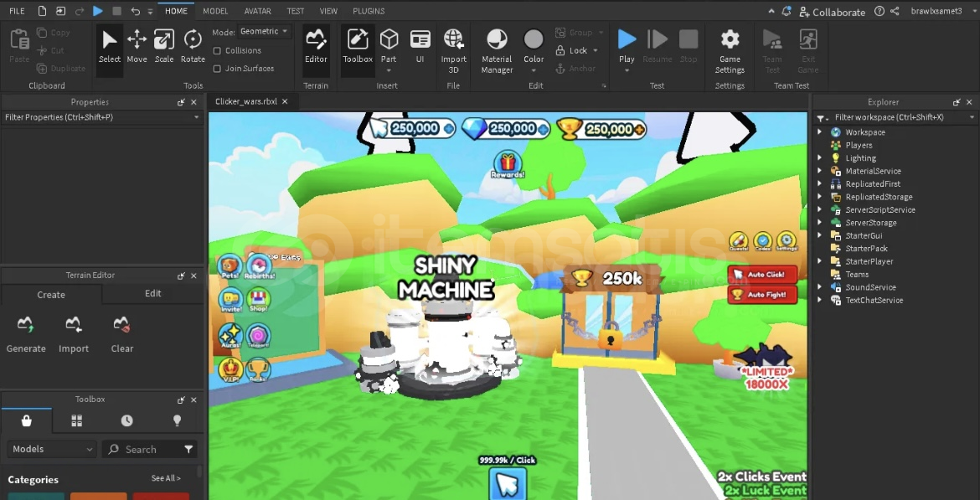Viewport: 980px width, 500px height.
Task: Open Toolbox Inventory grid tab
Action: 77,420
